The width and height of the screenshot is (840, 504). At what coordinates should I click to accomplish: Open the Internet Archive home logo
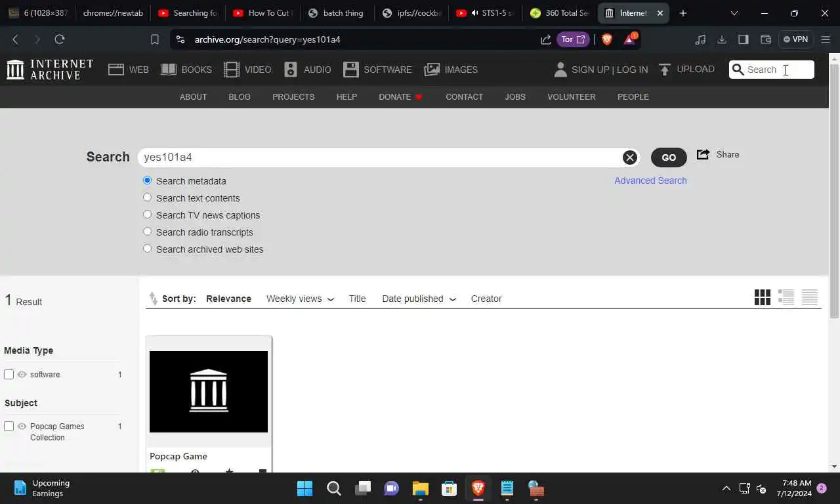(50, 70)
